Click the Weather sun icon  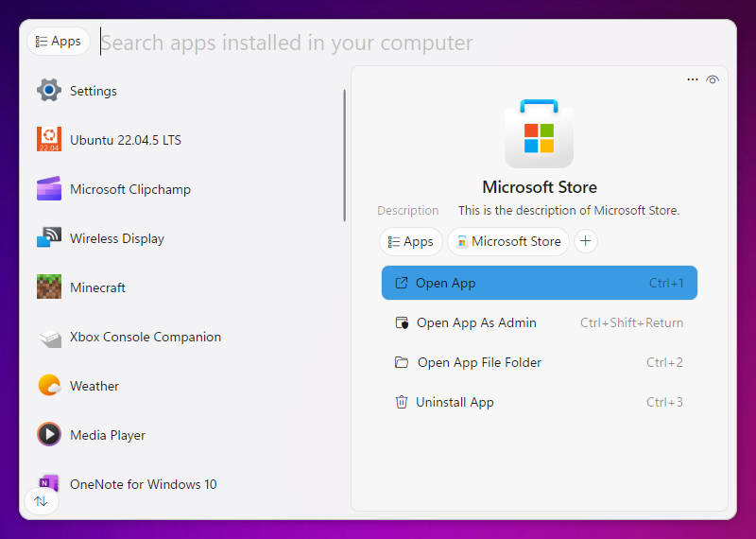click(x=49, y=386)
